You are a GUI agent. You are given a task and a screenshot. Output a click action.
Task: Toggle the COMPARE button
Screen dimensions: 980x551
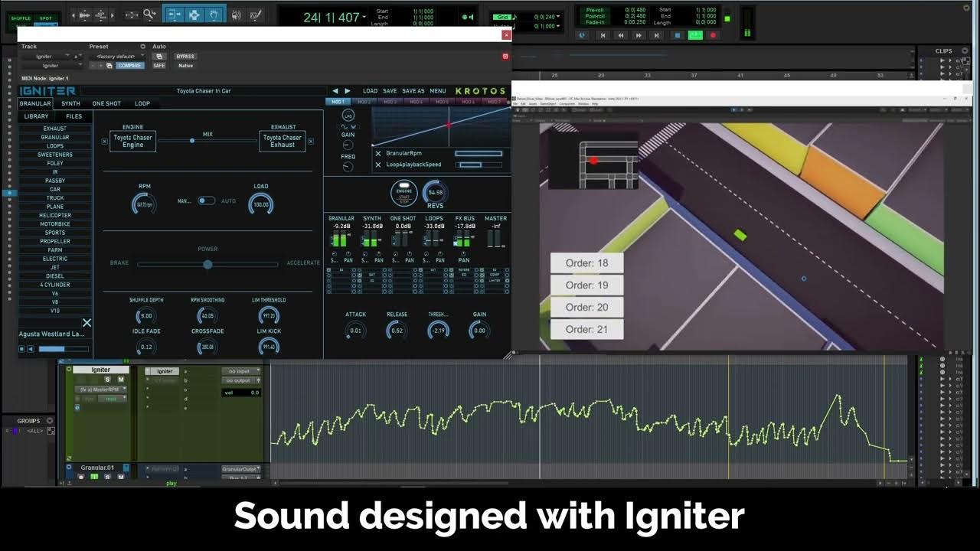point(130,66)
